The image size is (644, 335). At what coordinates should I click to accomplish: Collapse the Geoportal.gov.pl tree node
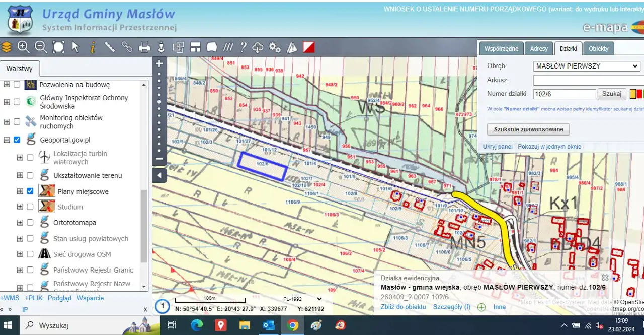coord(7,140)
